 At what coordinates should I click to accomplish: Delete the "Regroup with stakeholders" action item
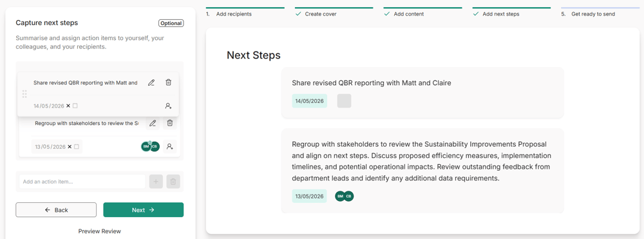(x=170, y=123)
